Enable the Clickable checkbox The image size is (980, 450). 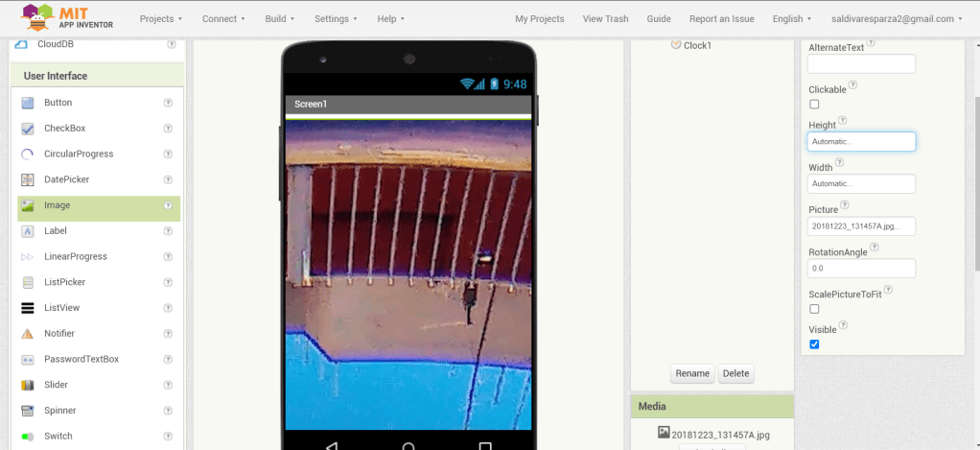pos(814,105)
